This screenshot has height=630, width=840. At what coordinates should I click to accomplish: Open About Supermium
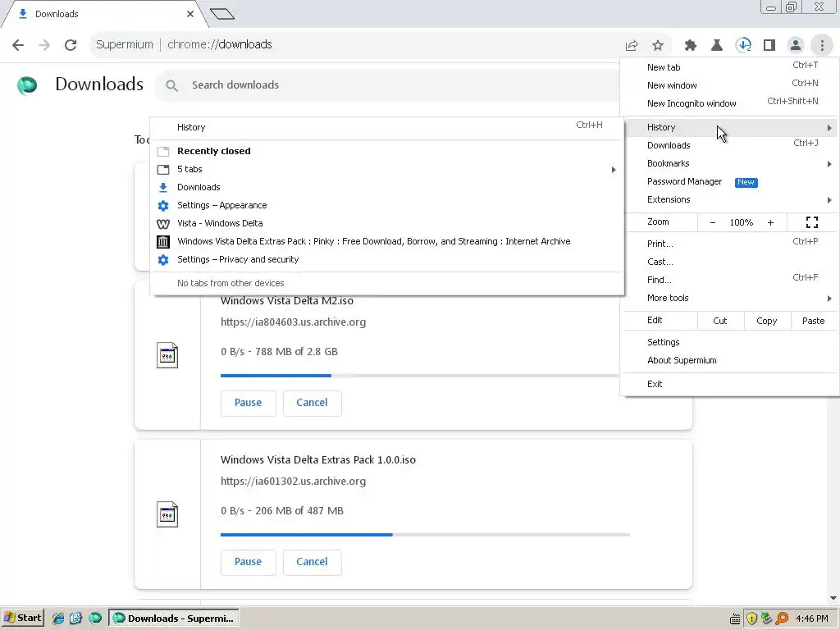729,361
